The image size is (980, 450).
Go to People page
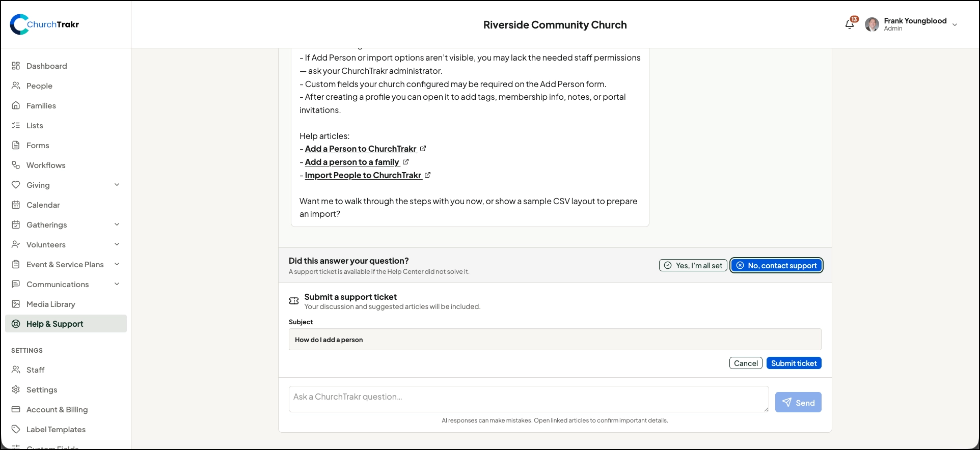(x=66, y=86)
